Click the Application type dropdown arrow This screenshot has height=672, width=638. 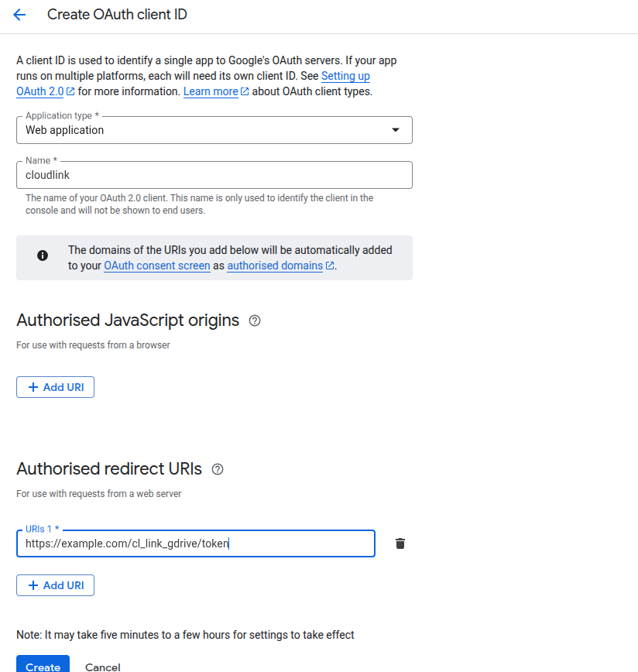[x=396, y=130]
